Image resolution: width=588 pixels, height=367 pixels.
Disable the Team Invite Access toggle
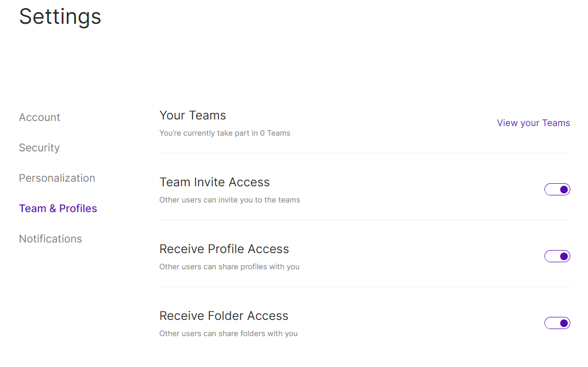(557, 189)
